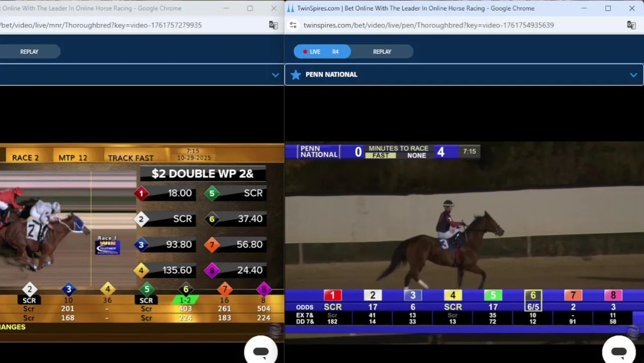Image resolution: width=644 pixels, height=363 pixels.
Task: Switch to LIVE R4 in Penn National window
Action: [x=322, y=51]
